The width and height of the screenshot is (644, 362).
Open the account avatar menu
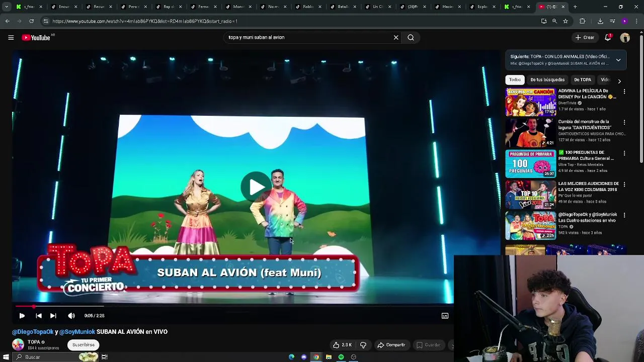[x=625, y=38]
